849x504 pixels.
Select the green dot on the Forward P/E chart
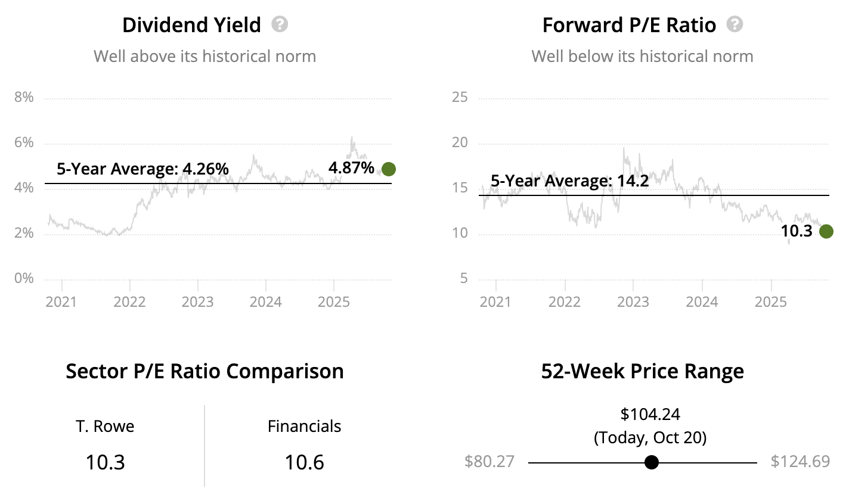pyautogui.click(x=826, y=231)
